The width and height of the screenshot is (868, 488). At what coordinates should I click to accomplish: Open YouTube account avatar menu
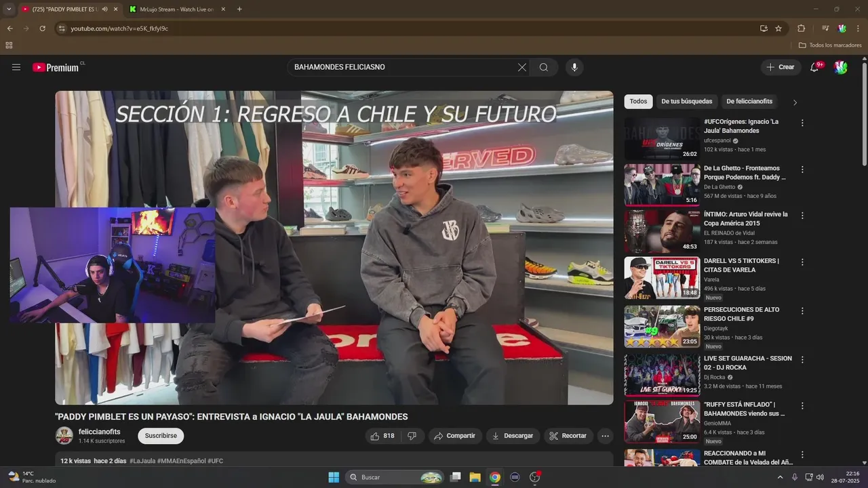(x=840, y=67)
